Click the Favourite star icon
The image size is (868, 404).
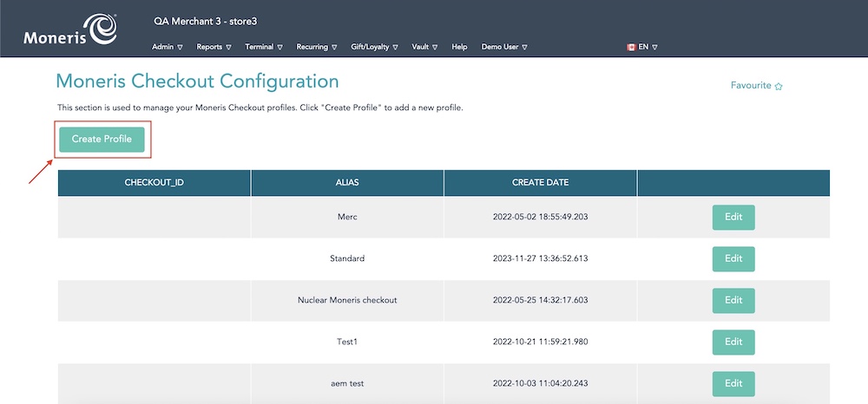pos(779,87)
